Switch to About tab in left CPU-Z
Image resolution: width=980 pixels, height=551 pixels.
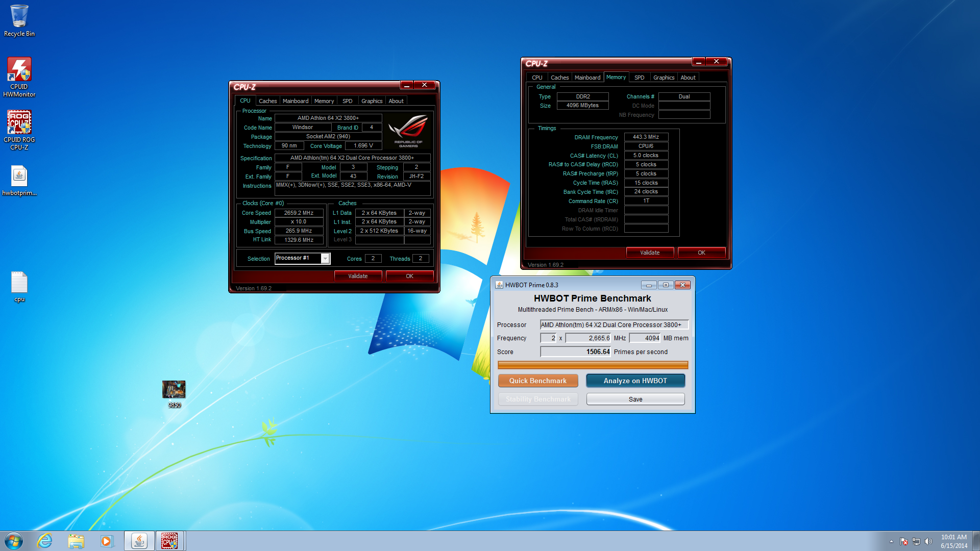point(396,101)
